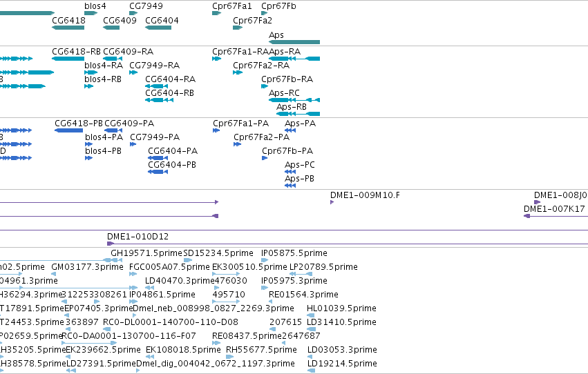Select protein Aps-PC
588x374 pixels.
300,165
